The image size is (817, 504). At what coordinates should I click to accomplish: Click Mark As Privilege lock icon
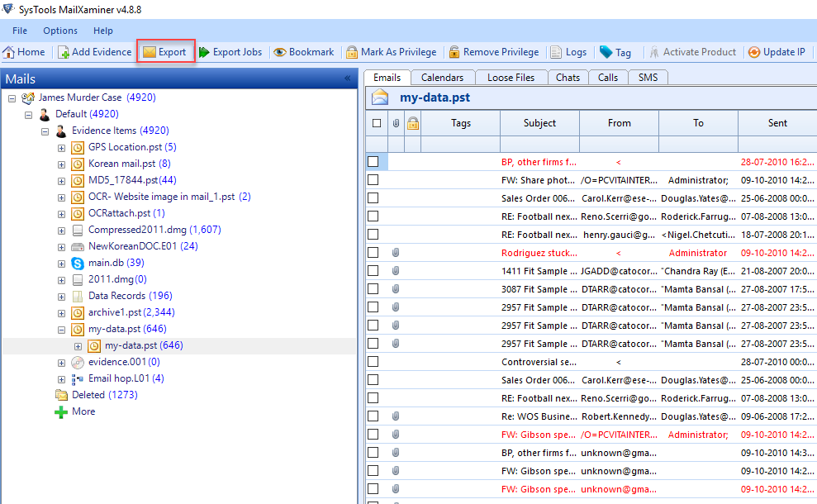[x=352, y=52]
